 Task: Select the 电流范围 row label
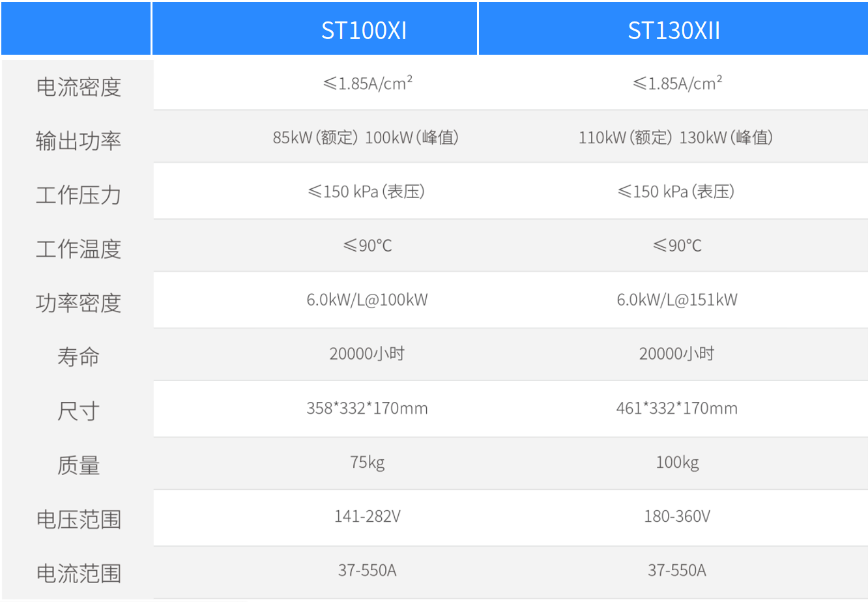[x=78, y=573]
